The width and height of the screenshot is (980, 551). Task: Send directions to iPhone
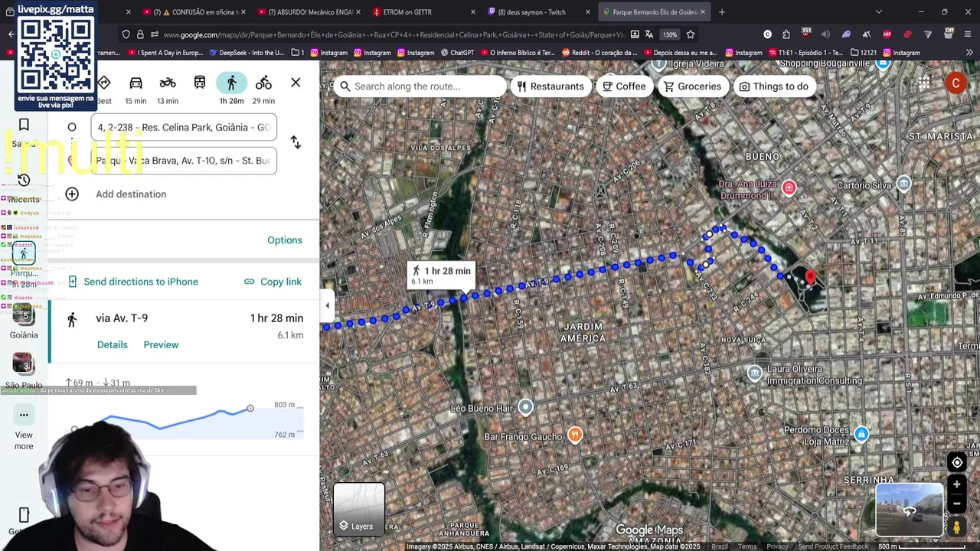click(x=133, y=282)
